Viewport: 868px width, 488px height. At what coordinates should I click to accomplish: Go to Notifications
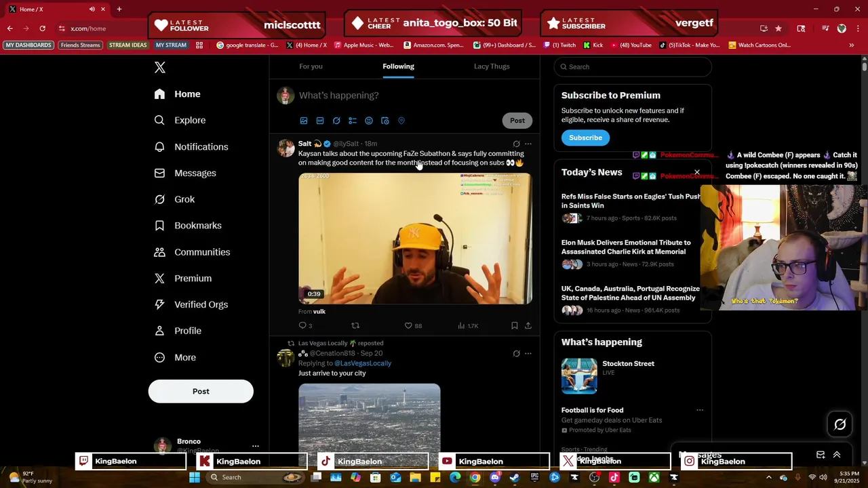pos(192,146)
